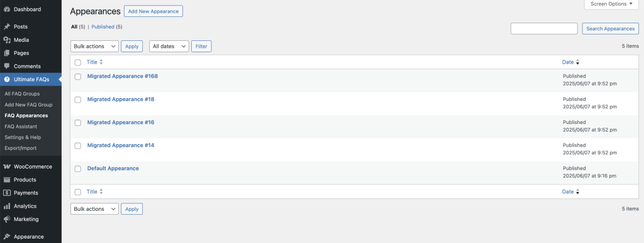Open the Migrated Appearance #16 link

[121, 123]
